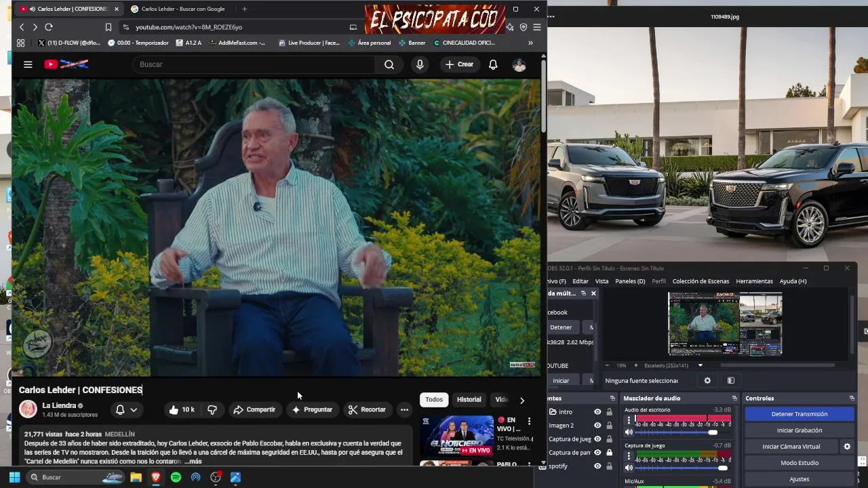This screenshot has width=868, height=488.
Task: Open OBS source filters button
Action: click(x=730, y=381)
